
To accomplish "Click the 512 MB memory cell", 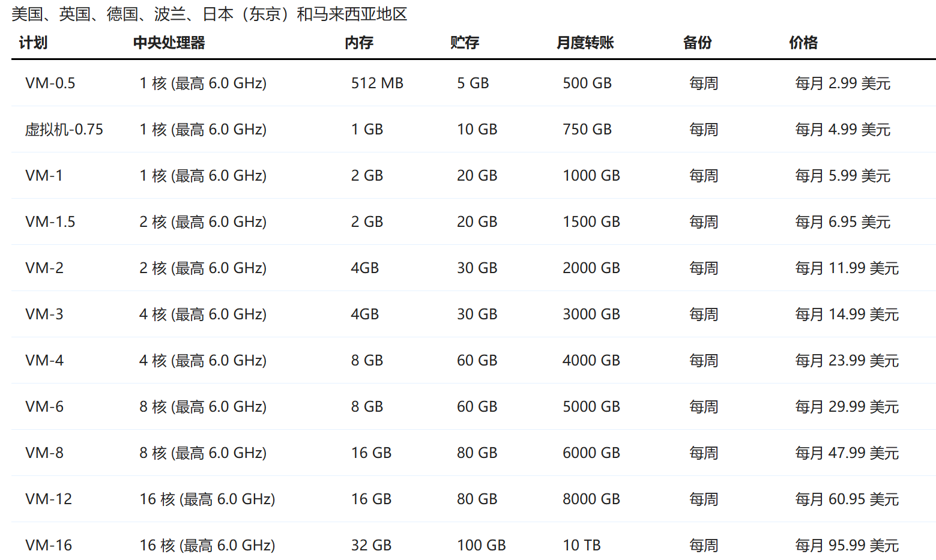I will [x=377, y=83].
